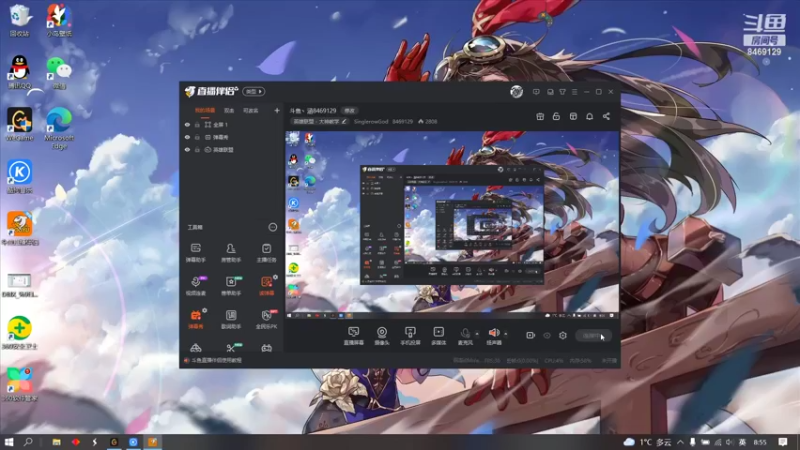The width and height of the screenshot is (800, 450).
Task: Open the 视频连麦 tool with purple badge
Action: (195, 286)
